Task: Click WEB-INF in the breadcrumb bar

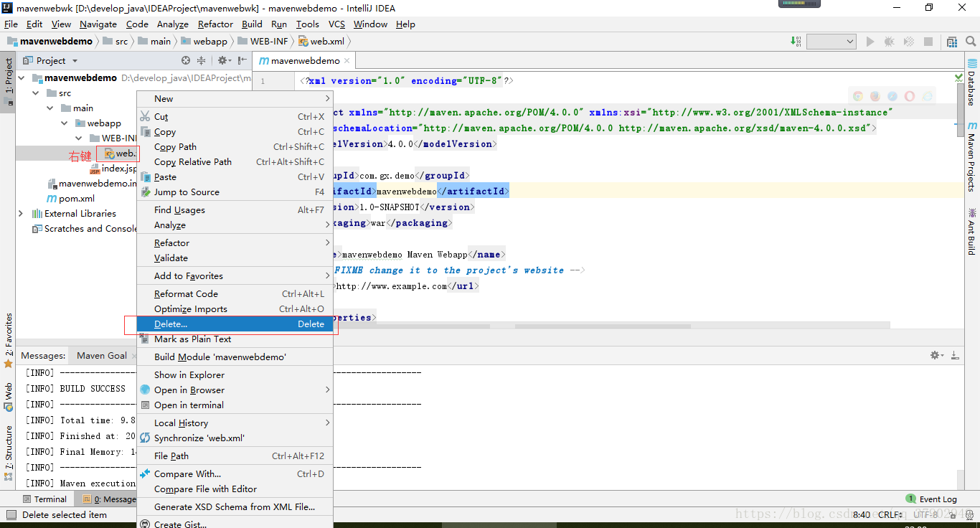Action: pos(263,42)
